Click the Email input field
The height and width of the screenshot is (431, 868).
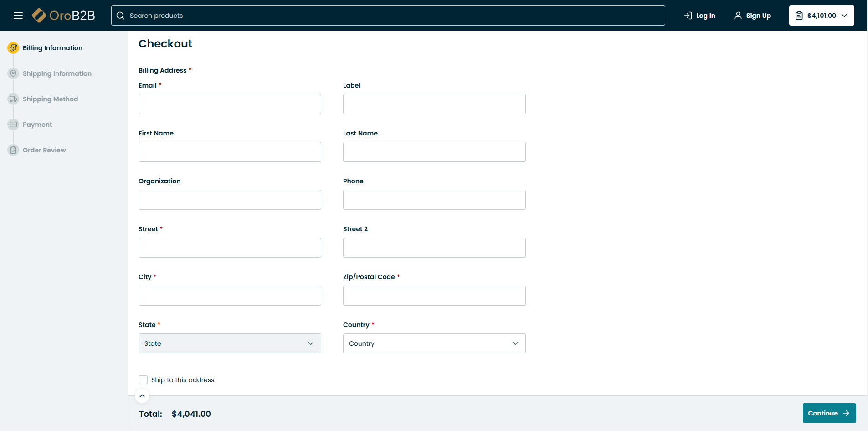230,104
